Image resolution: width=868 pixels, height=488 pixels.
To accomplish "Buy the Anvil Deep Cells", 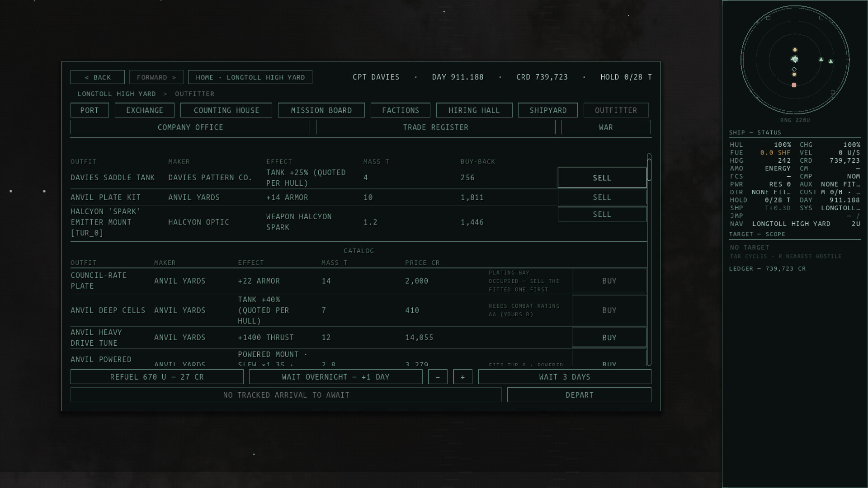I will coord(609,310).
